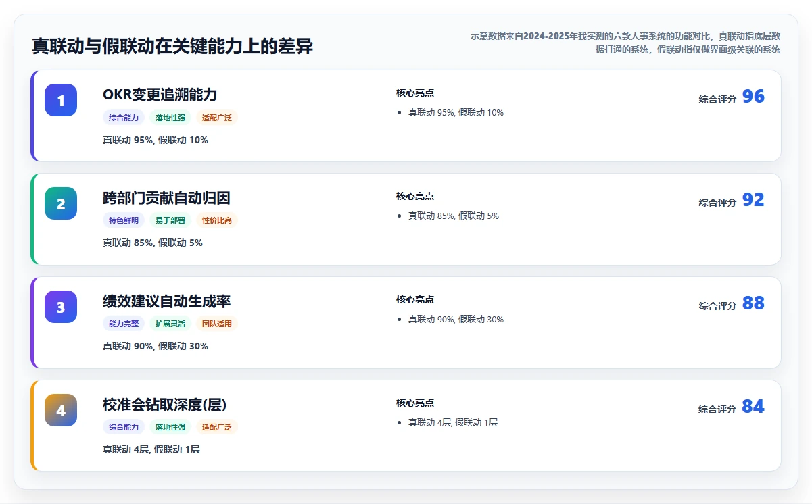Click the overall score 96
Screen dimensions: 812x504
click(x=753, y=97)
